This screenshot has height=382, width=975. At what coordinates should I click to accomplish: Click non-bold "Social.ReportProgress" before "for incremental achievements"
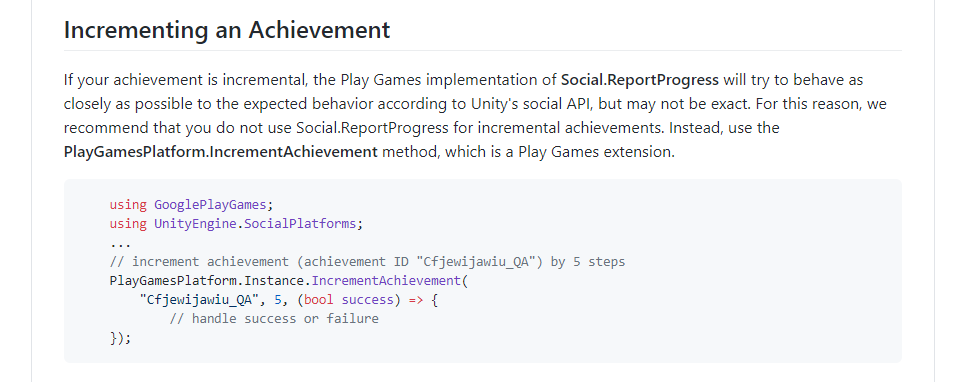click(x=372, y=128)
